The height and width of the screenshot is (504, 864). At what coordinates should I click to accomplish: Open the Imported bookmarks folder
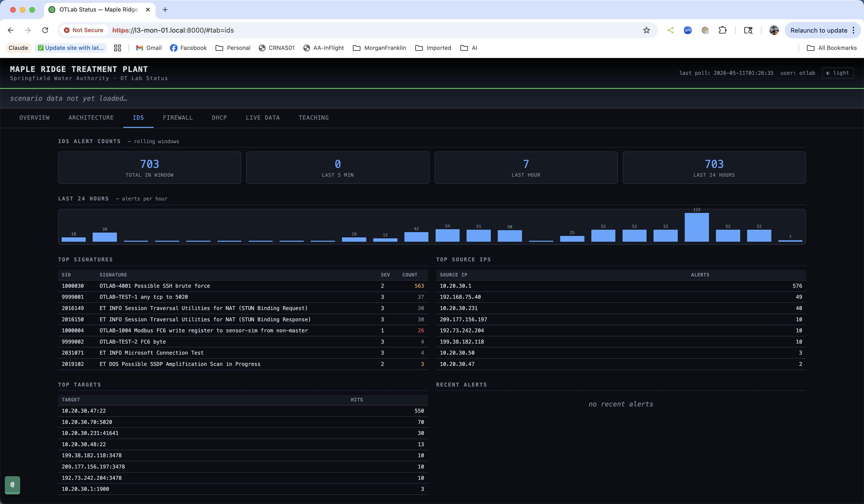433,48
